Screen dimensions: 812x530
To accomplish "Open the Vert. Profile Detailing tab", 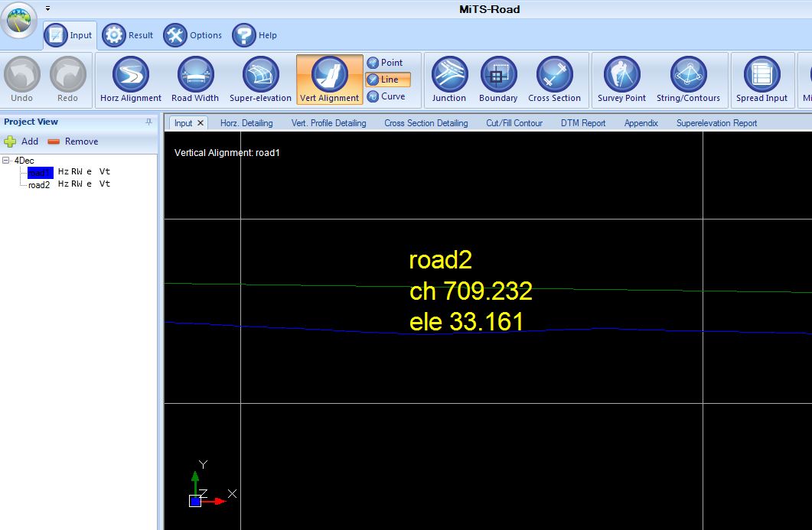I will pyautogui.click(x=329, y=123).
